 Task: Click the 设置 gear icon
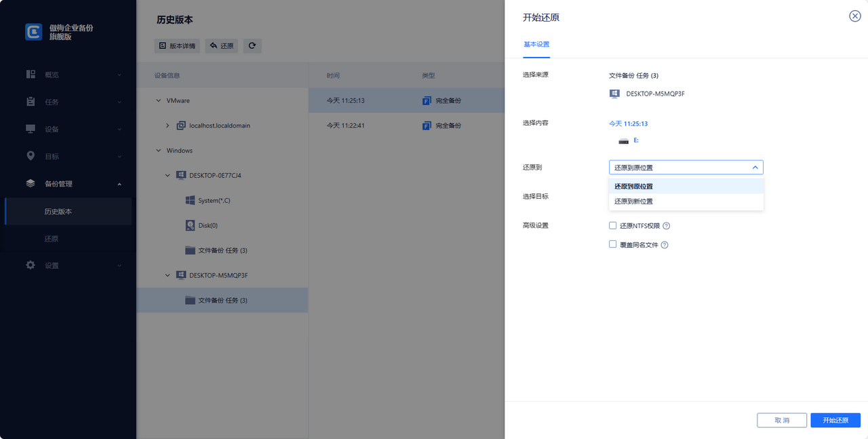31,265
